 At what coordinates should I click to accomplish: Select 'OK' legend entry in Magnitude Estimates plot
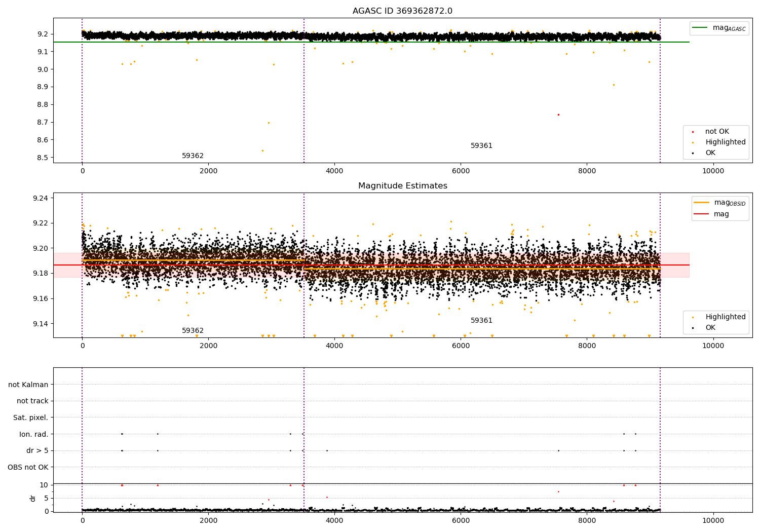tap(710, 328)
